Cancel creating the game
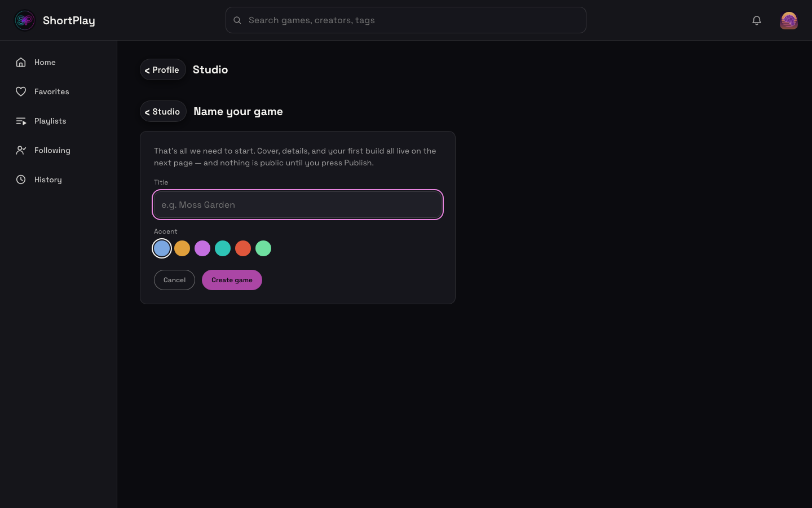Viewport: 812px width, 508px height. pyautogui.click(x=174, y=280)
